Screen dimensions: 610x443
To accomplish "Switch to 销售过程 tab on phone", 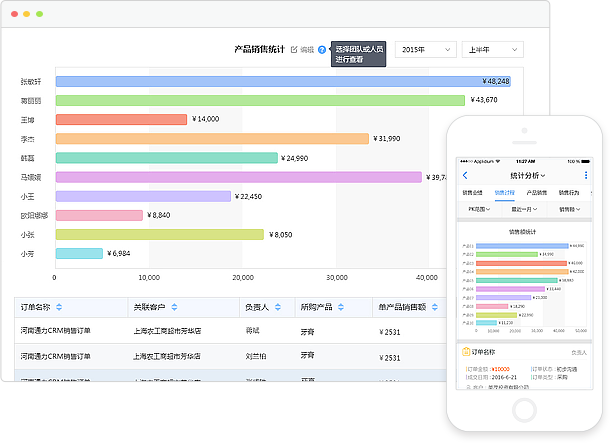I will (x=504, y=191).
